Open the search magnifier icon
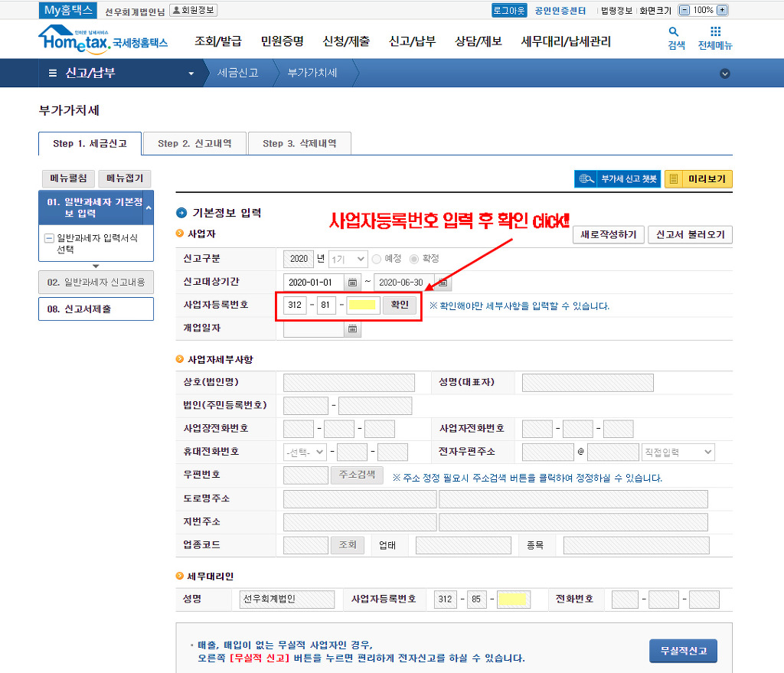 [674, 32]
